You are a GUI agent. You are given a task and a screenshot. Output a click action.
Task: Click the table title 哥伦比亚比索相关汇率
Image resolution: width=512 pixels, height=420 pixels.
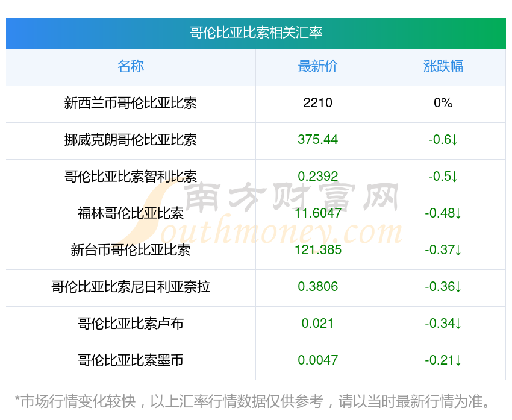tap(256, 33)
